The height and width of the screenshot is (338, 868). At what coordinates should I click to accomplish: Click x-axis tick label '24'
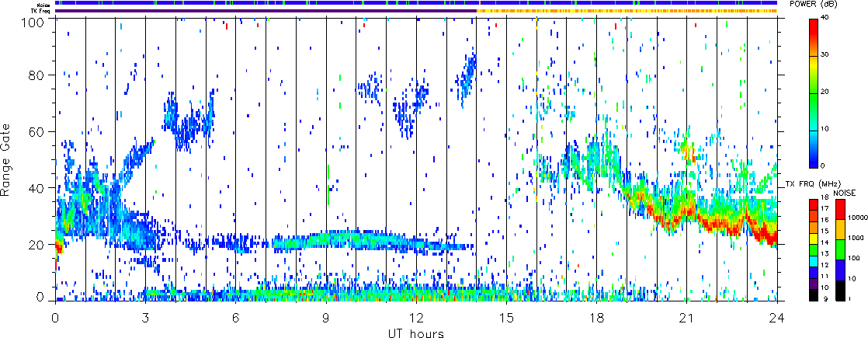coord(777,318)
